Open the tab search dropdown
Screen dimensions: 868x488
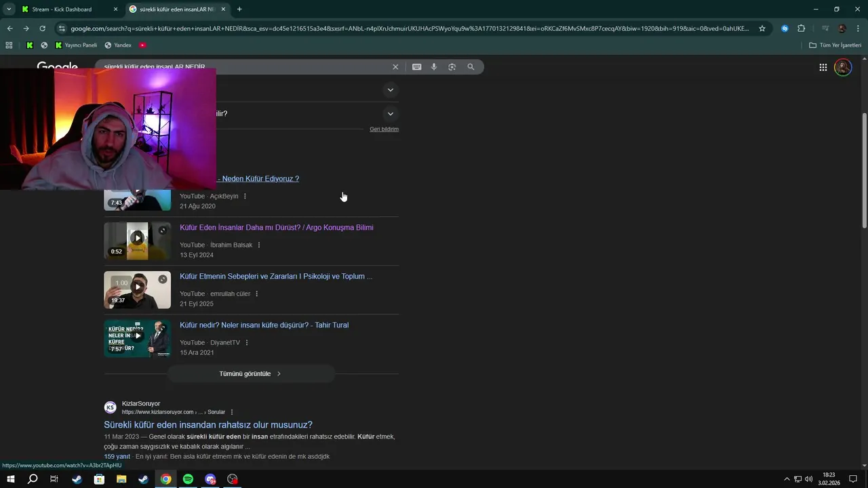pos(9,9)
